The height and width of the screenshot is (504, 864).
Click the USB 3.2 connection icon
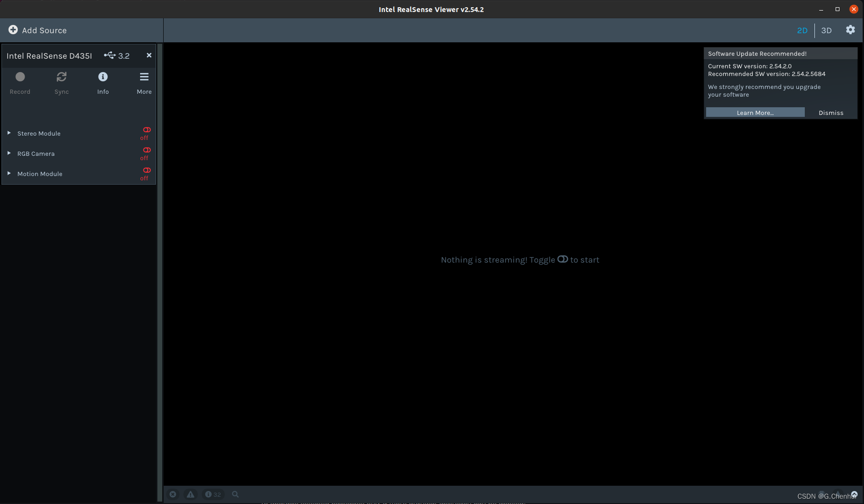click(x=110, y=55)
